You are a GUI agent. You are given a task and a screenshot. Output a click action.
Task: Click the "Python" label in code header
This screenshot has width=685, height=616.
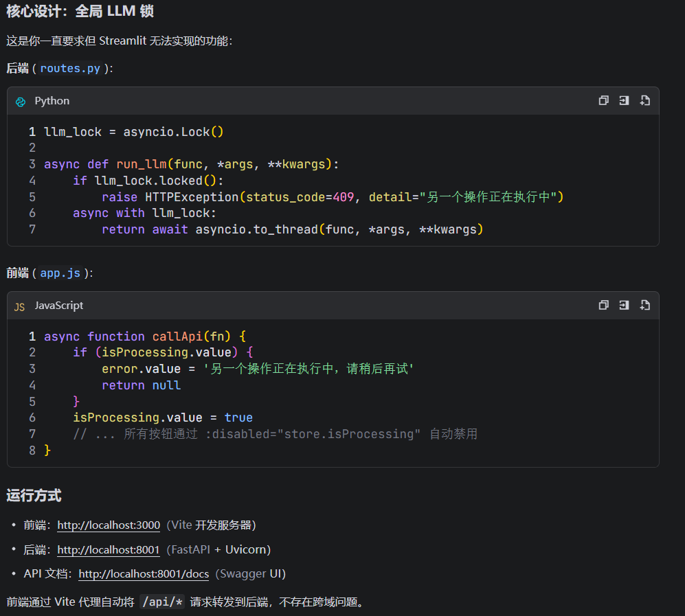point(52,101)
